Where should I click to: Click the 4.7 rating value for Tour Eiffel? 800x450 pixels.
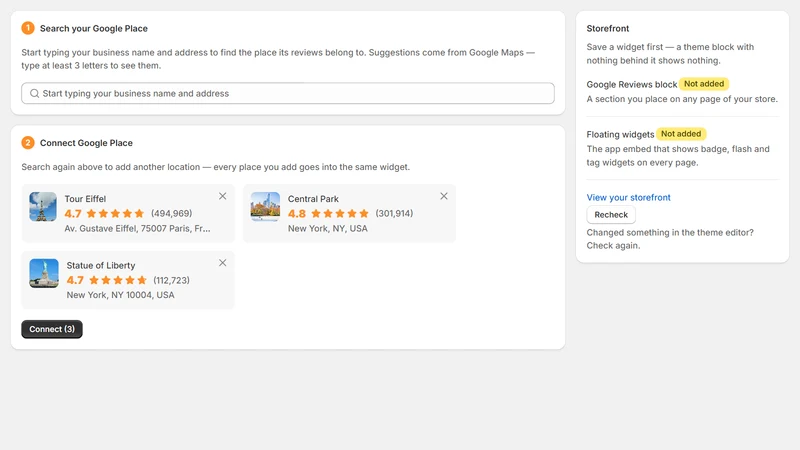pos(73,214)
